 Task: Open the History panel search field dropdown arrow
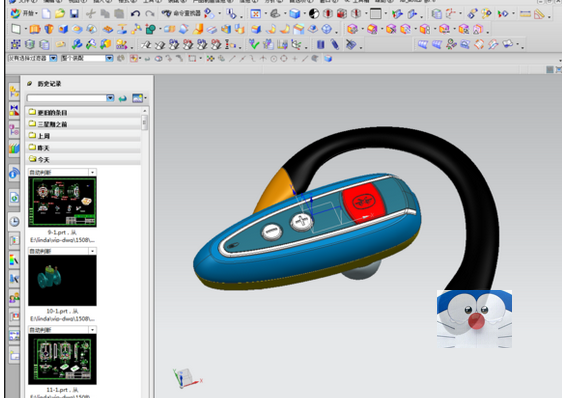tap(110, 98)
